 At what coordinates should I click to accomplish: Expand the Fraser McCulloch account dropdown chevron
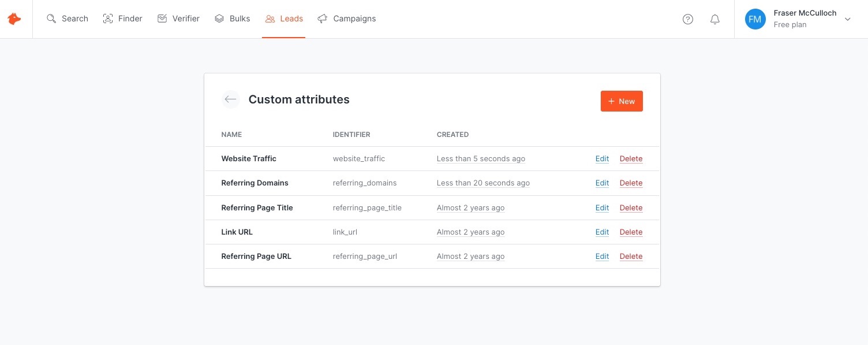click(847, 19)
